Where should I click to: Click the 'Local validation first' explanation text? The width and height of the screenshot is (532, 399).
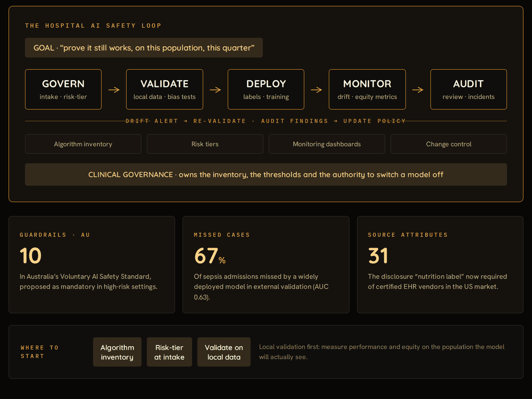(x=382, y=352)
